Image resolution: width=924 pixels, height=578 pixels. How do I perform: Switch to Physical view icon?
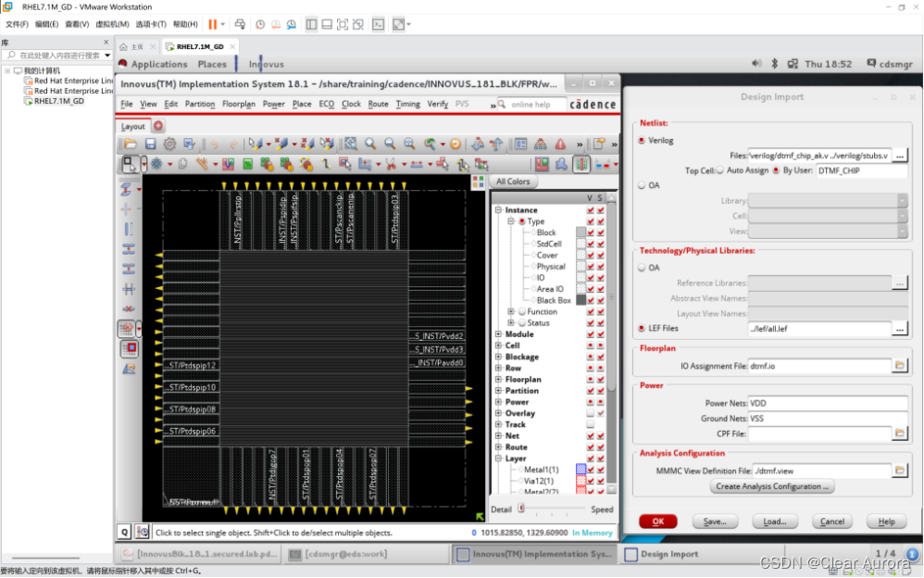point(581,165)
